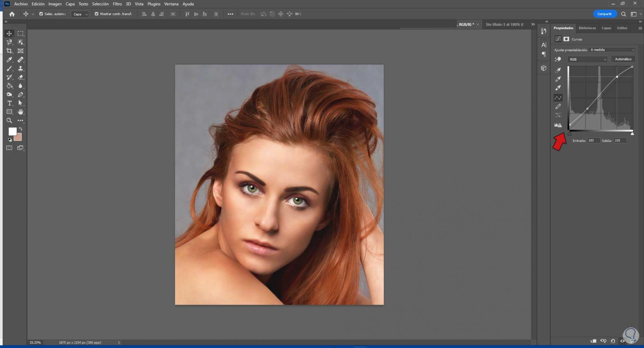Select the Zoom tool in the toolbox

point(9,121)
